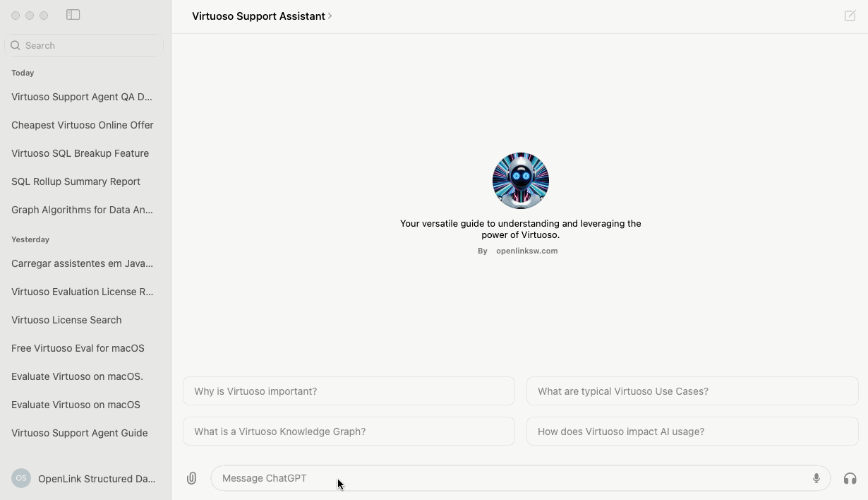This screenshot has width=868, height=500.
Task: Choose "What are typical Virtuoso Use Cases?"
Action: click(x=692, y=391)
